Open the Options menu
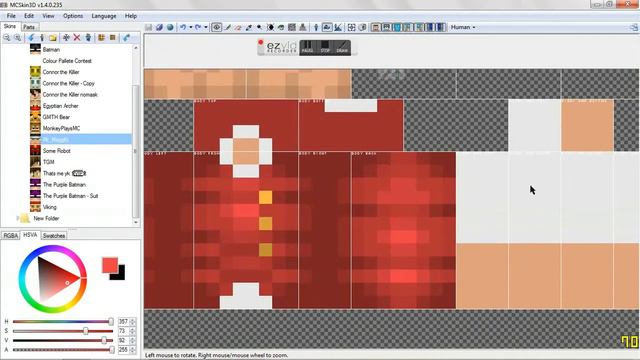640x360 pixels. coord(73,16)
